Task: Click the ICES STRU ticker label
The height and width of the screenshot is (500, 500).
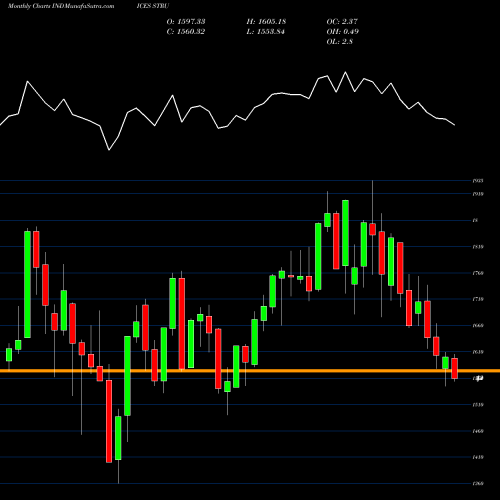Action: coord(153,6)
